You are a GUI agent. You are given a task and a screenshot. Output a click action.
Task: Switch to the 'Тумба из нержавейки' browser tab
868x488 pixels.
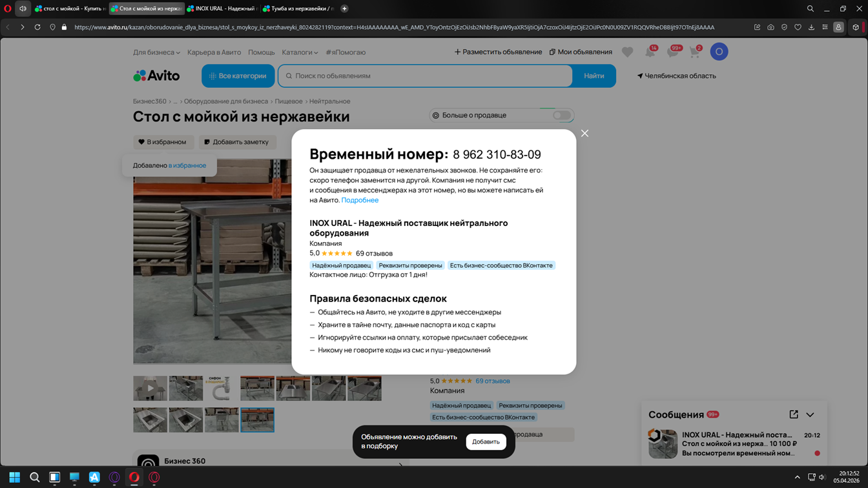(x=298, y=8)
